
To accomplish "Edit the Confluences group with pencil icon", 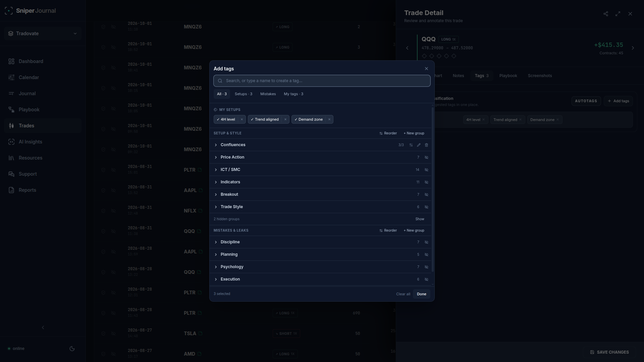I will pyautogui.click(x=419, y=145).
